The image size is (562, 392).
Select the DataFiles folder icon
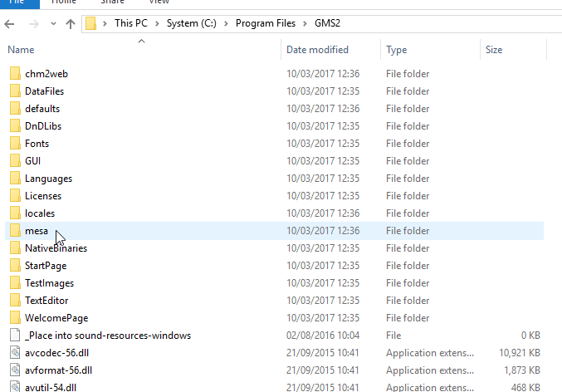[x=15, y=91]
